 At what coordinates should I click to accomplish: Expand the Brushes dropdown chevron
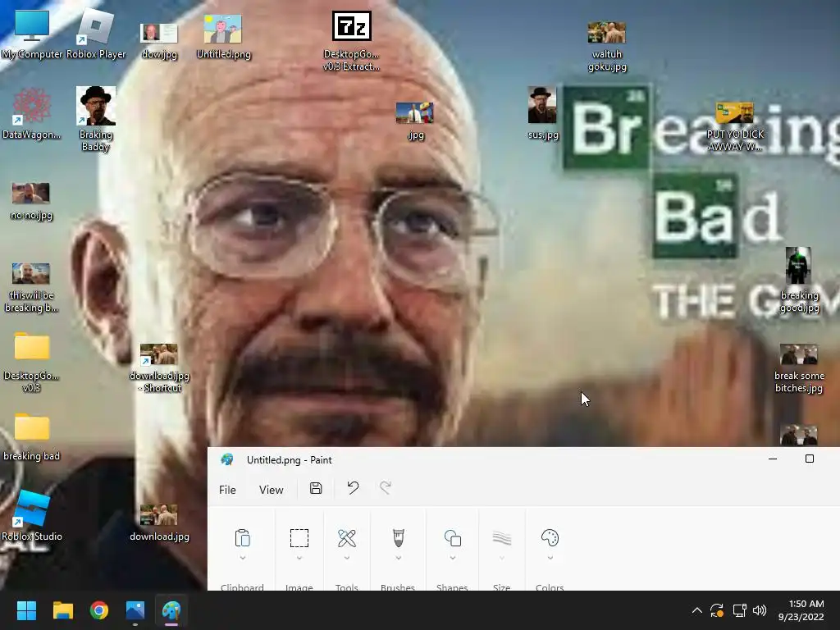[x=398, y=558]
